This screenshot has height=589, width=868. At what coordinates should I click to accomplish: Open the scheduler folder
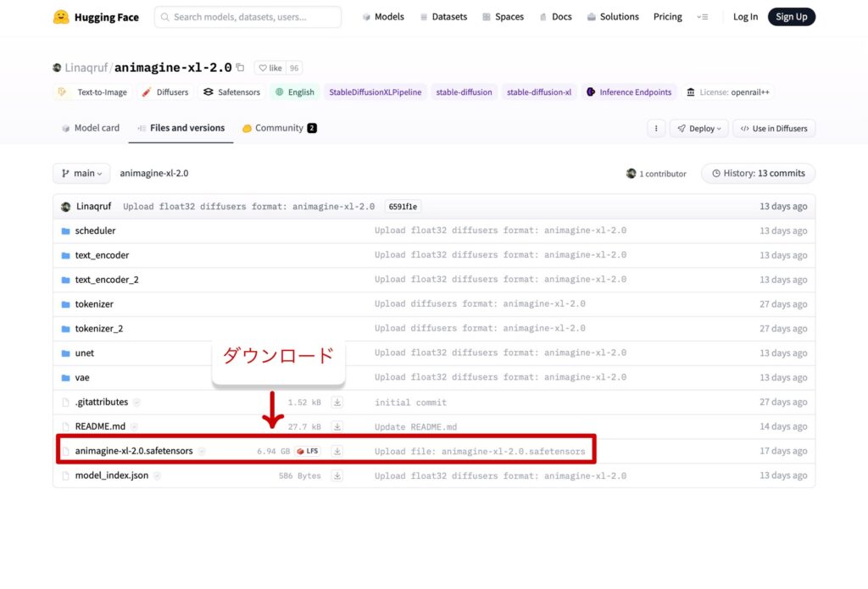coord(95,231)
